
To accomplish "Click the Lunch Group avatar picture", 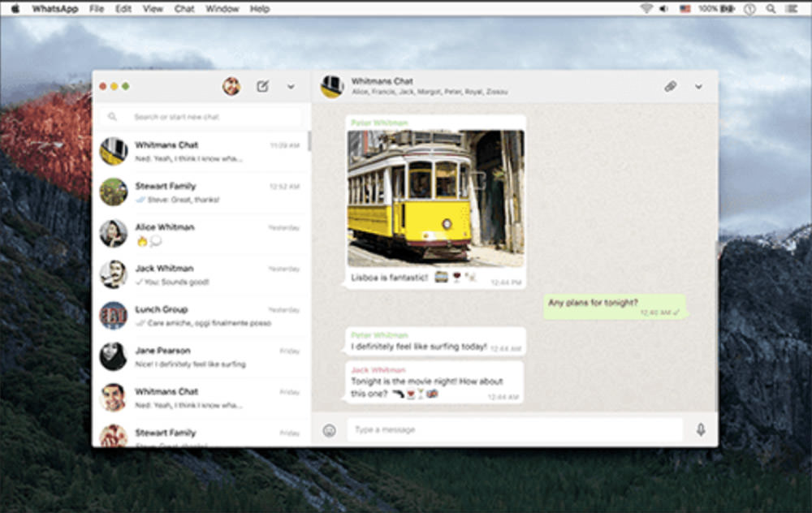I will click(x=114, y=315).
